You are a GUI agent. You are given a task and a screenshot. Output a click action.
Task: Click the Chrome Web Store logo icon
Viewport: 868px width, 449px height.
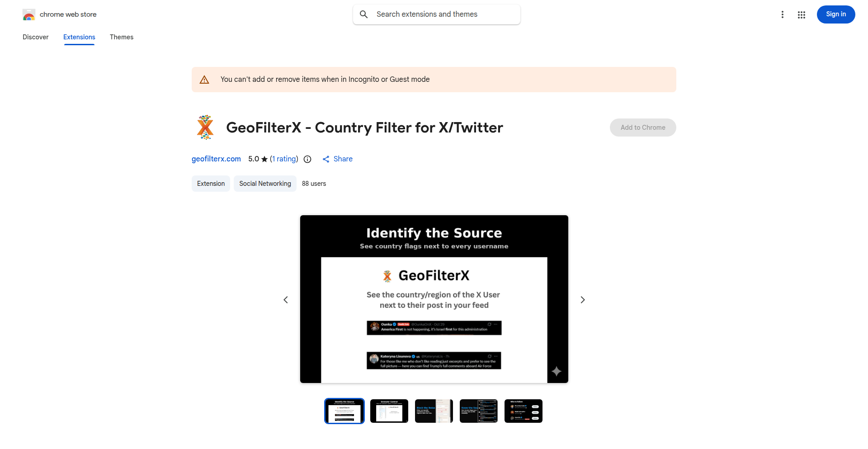pyautogui.click(x=29, y=14)
